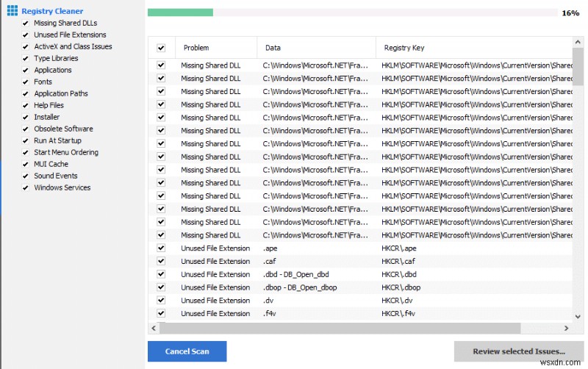Viewport: 588px width, 369px height.
Task: Select the HKCR\.caf registry key cell
Action: coord(398,262)
